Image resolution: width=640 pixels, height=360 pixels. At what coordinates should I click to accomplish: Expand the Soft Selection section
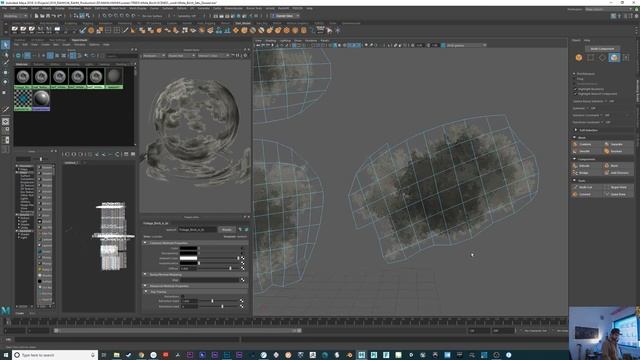(x=576, y=130)
